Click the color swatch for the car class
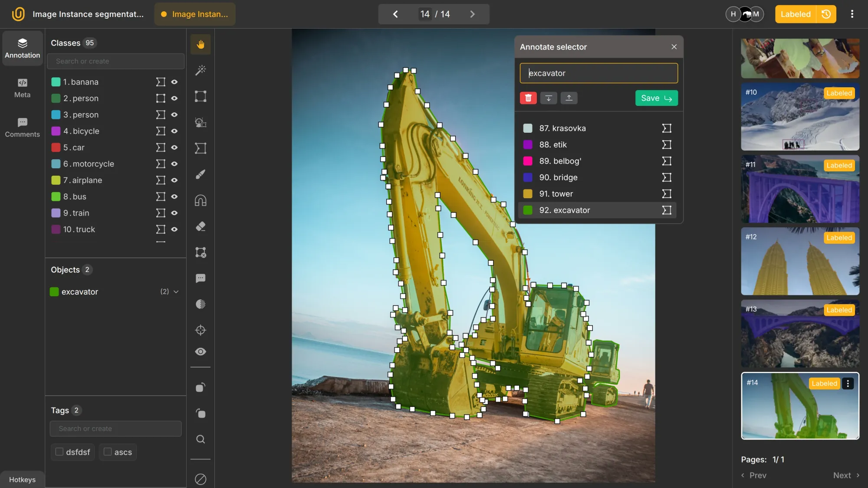This screenshot has width=868, height=488. (56, 147)
